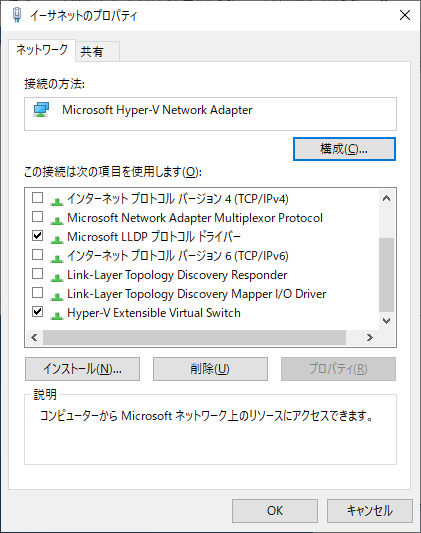Screen dimensions: 421x533
Task: Click the キャンセル button
Action: (370, 511)
